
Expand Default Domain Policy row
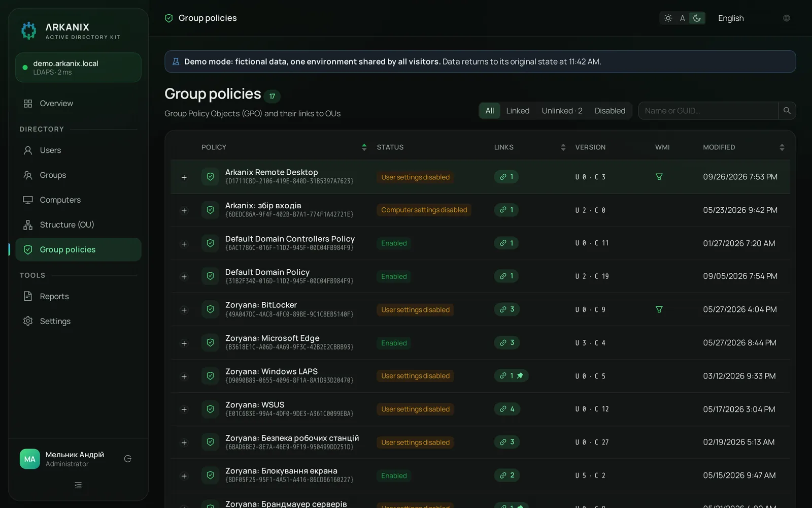point(184,277)
